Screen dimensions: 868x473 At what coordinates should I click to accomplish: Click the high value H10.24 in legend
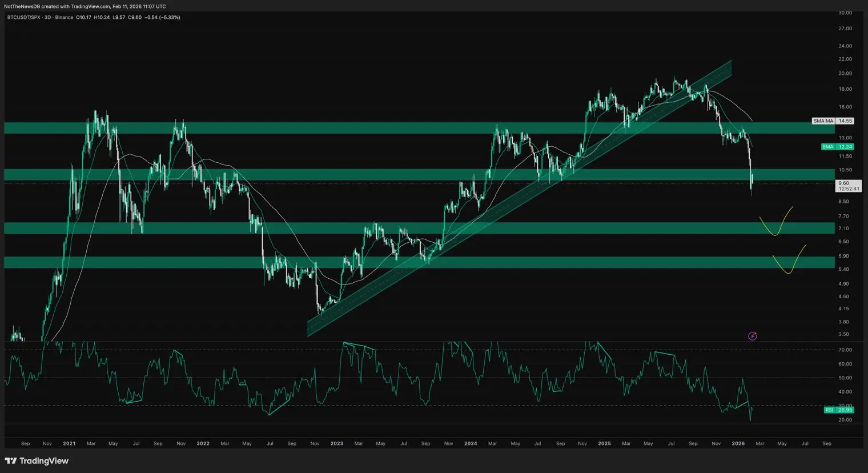click(102, 18)
